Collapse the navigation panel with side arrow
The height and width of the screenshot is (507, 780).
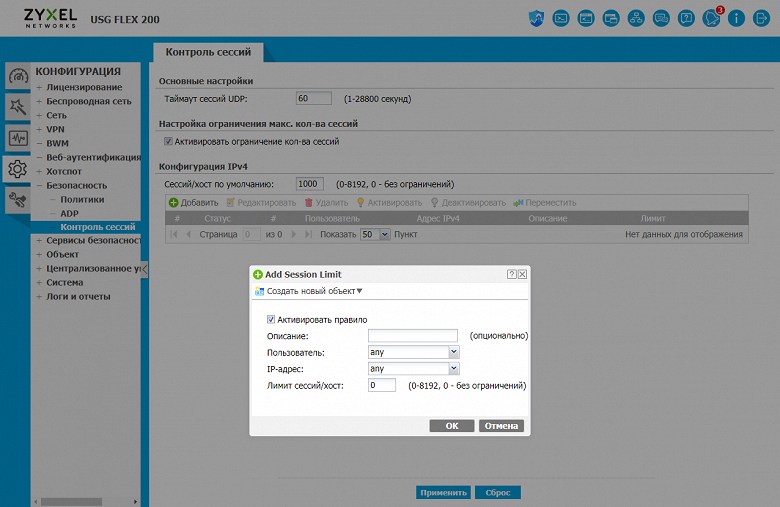tap(144, 269)
